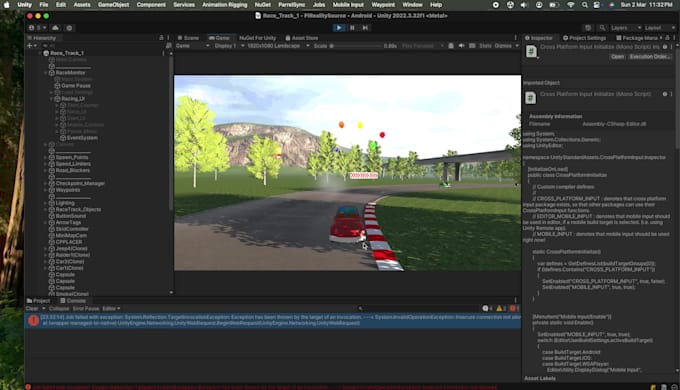Open the 1920x1080 Landscape resolution dropdown
This screenshot has height=390, width=680.
click(x=278, y=46)
